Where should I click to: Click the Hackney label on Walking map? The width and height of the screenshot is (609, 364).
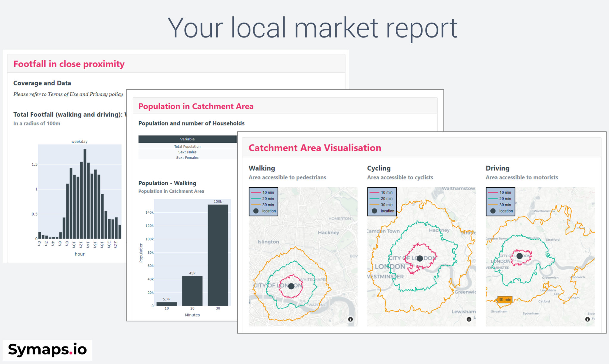(x=328, y=233)
